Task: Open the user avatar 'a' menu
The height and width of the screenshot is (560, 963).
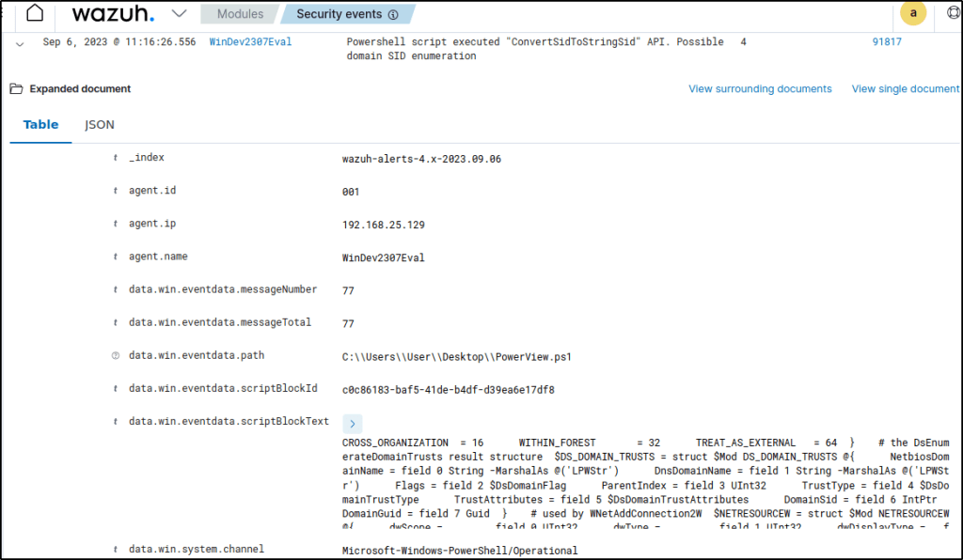Action: tap(912, 13)
